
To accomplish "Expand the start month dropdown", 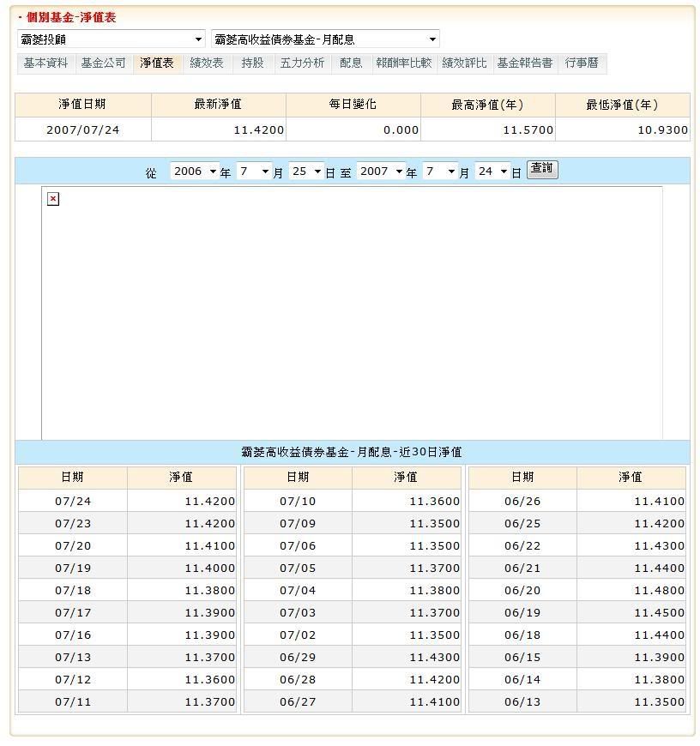I will 254,171.
